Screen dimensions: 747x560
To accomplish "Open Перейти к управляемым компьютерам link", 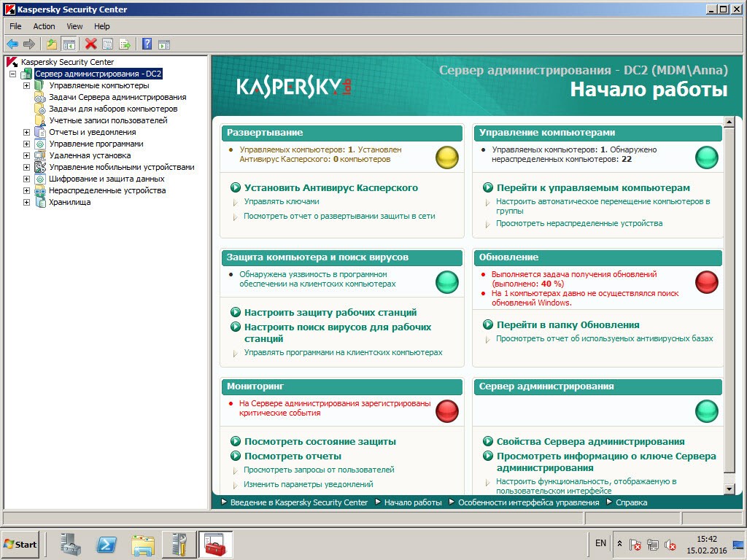I will tap(593, 187).
